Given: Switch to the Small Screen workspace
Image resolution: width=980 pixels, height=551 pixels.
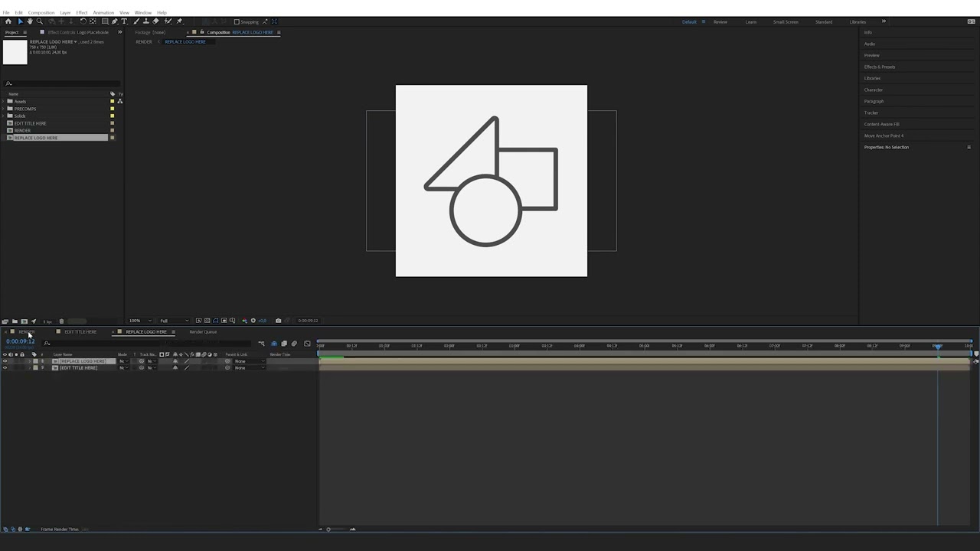Looking at the screenshot, I should click(x=786, y=21).
